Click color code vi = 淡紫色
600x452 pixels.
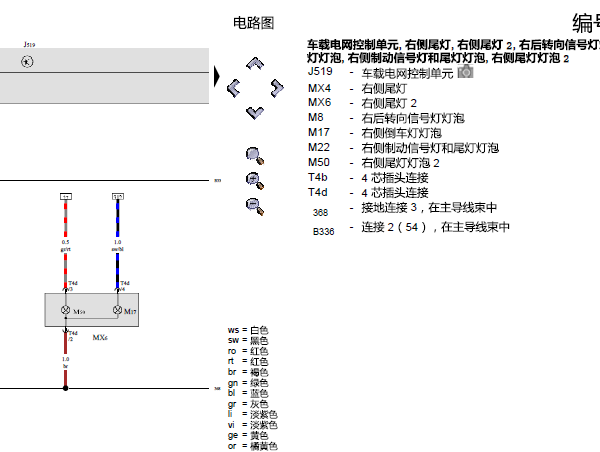tap(253, 425)
